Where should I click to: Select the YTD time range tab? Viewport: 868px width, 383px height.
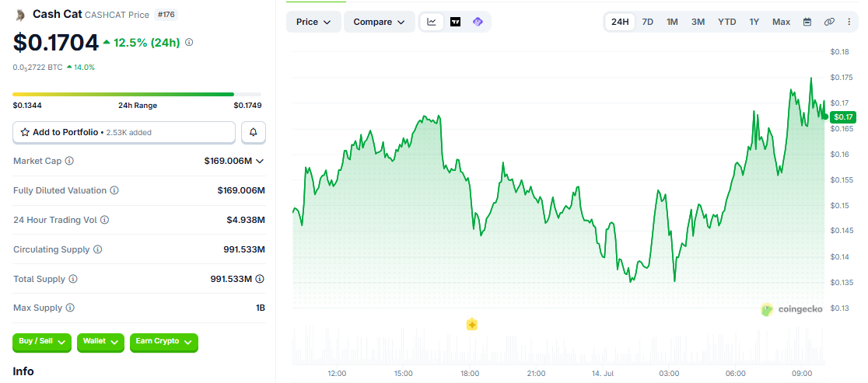pyautogui.click(x=727, y=22)
